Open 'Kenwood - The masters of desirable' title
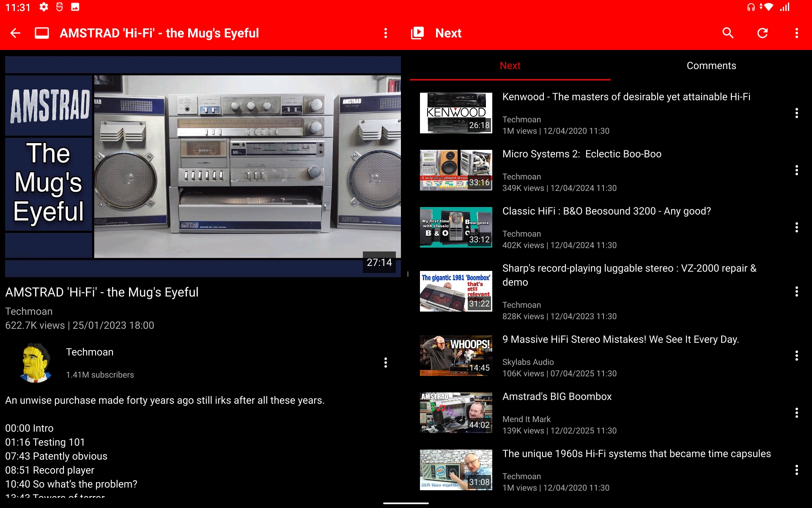812x508 pixels. [626, 97]
